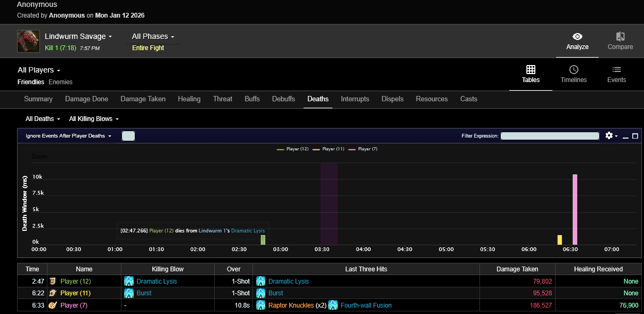Click Dramatic Lysis icon in Killing Blow column
This screenshot has width=644, height=314.
pos(128,281)
